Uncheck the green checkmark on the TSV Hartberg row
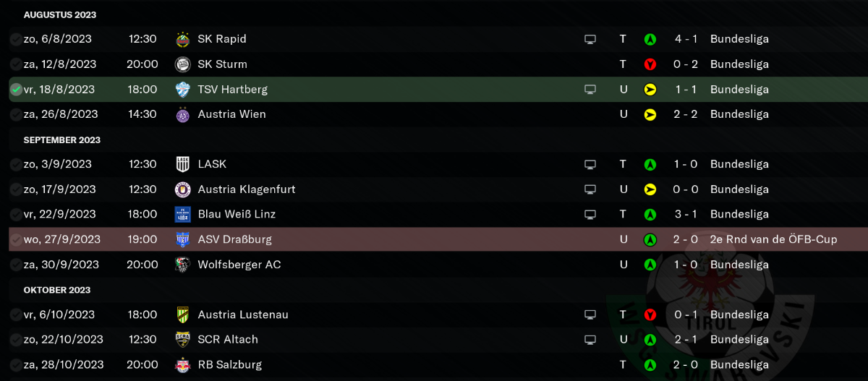Screen dimensions: 868x381 16,90
